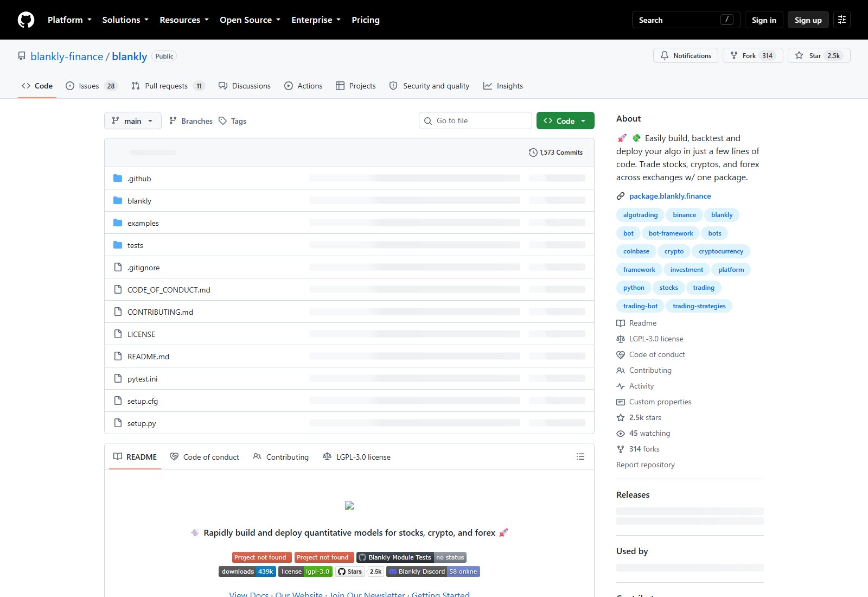The image size is (868, 597).
Task: Expand the green Code dropdown
Action: coord(565,121)
